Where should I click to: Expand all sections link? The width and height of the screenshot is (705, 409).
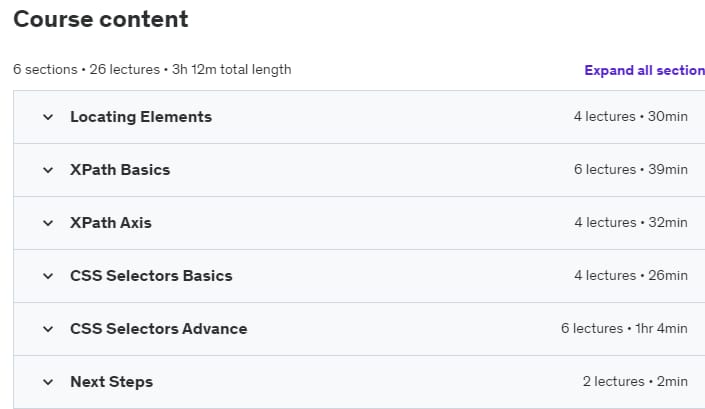click(x=645, y=70)
